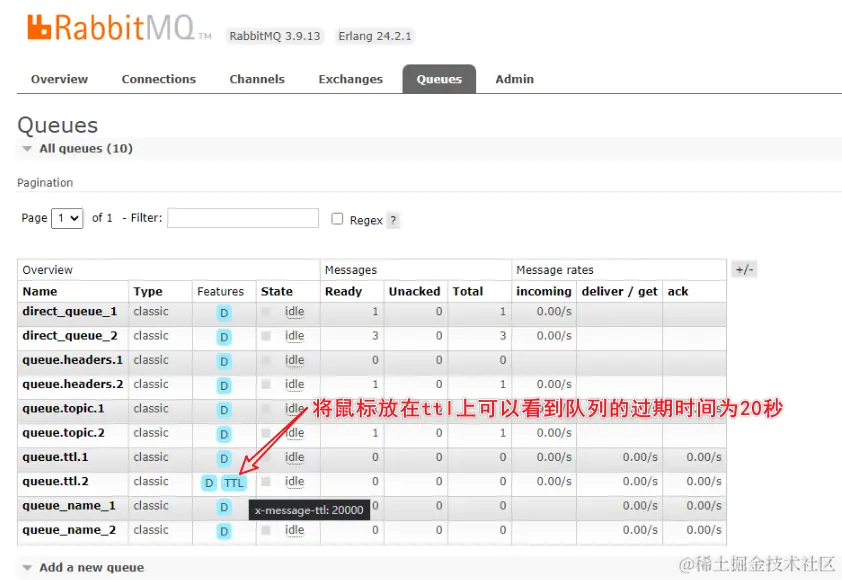Click the D badge in queue.ttl.2 row
Viewport: 842px width, 580px height.
click(209, 483)
